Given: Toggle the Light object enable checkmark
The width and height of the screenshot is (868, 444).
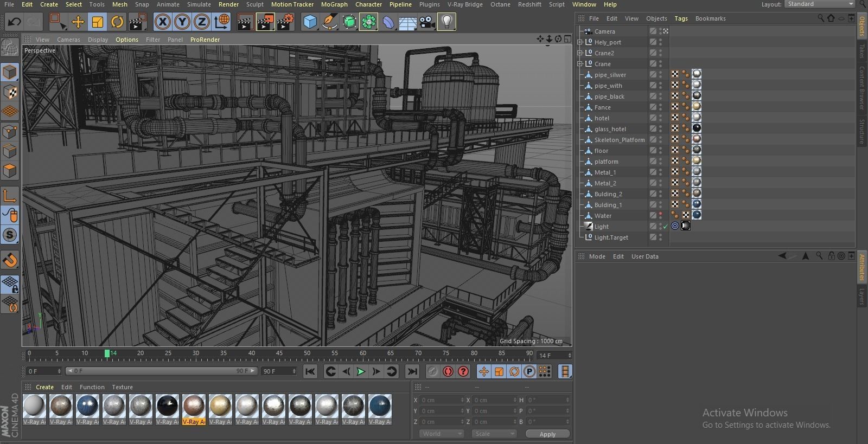Looking at the screenshot, I should (665, 227).
